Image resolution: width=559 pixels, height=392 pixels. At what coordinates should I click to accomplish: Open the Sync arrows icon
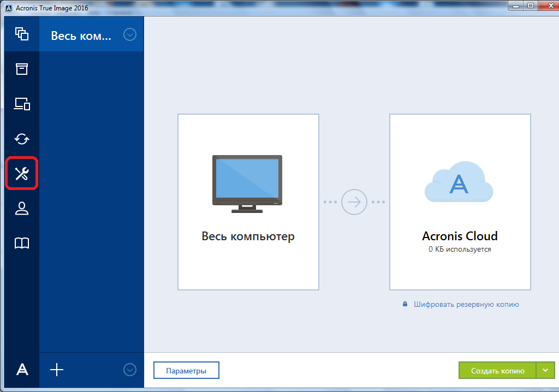pos(22,139)
